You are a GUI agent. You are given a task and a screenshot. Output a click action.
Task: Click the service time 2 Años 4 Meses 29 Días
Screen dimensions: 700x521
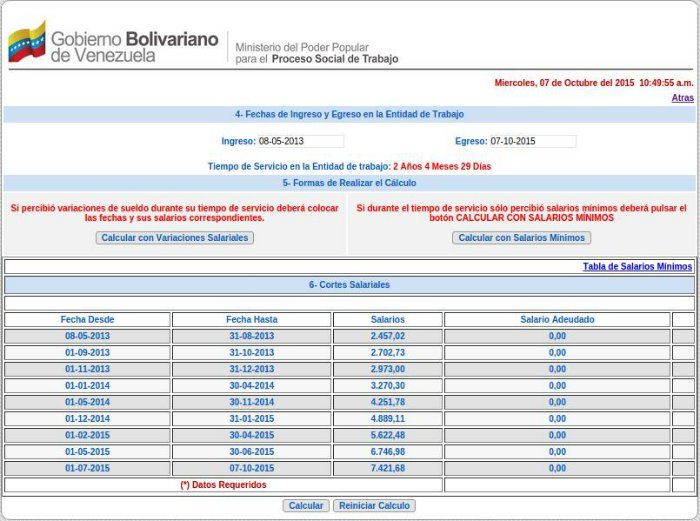442,167
